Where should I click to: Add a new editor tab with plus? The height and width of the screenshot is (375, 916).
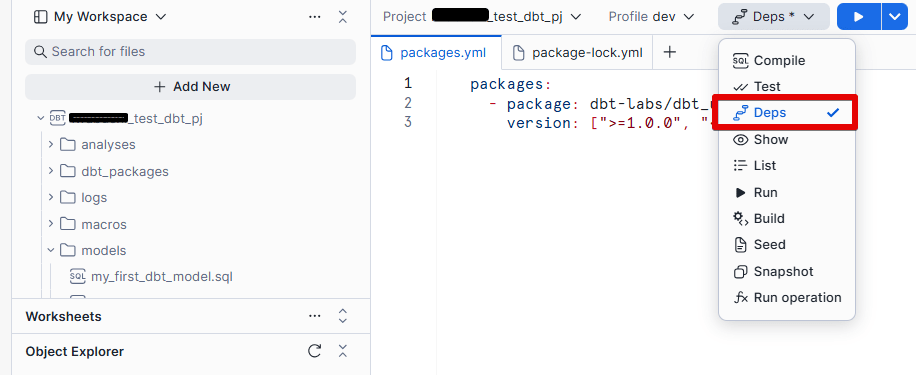click(x=670, y=53)
